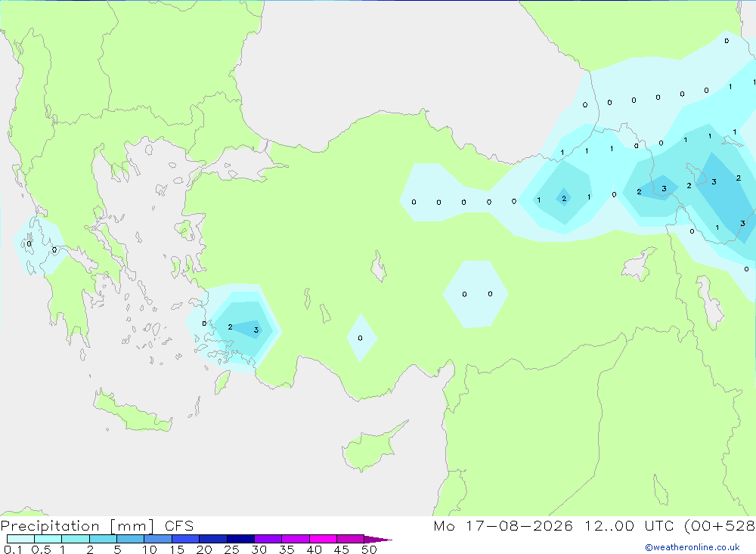The image size is (756, 554).
Task: Select the 45–50 mm legend color swatch
Action: coord(351,539)
